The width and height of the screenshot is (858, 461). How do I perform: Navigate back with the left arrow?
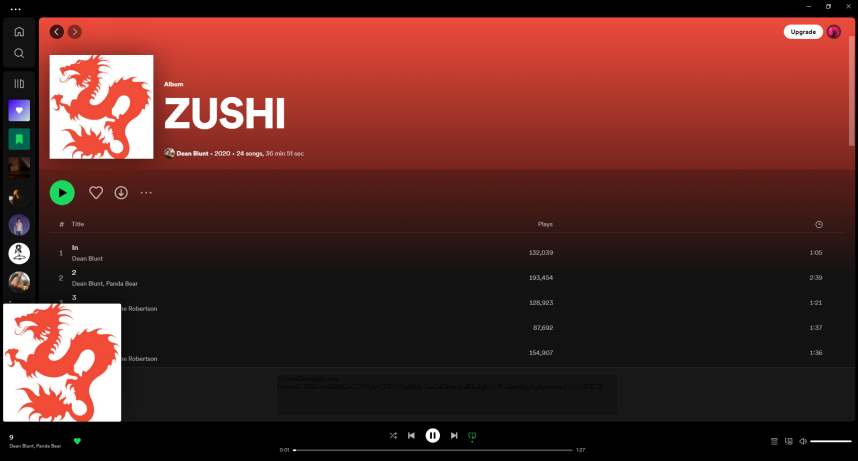click(56, 32)
